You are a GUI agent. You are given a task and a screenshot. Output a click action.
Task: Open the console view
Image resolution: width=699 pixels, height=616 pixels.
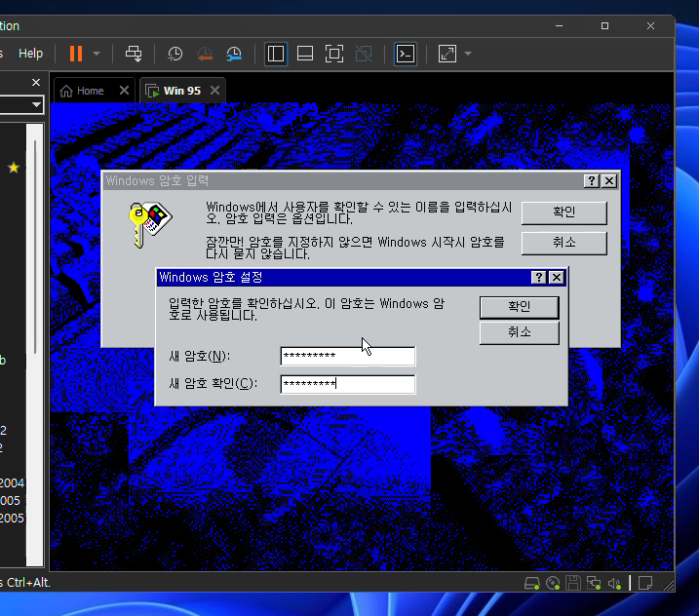(406, 54)
